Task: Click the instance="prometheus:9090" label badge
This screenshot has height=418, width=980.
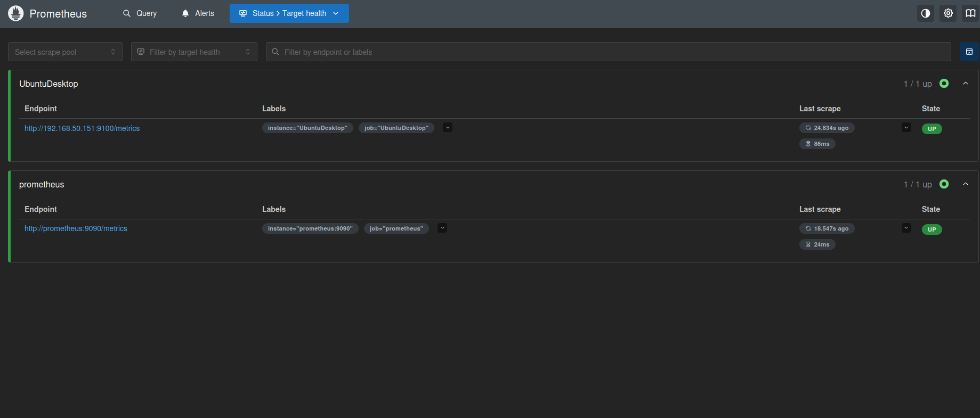Action: tap(310, 228)
